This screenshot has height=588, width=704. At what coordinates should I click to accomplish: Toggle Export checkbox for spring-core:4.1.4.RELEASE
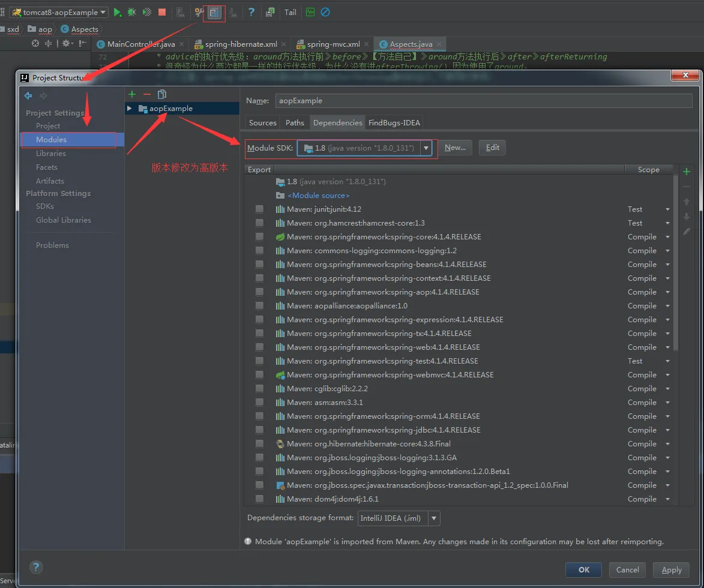tap(259, 237)
